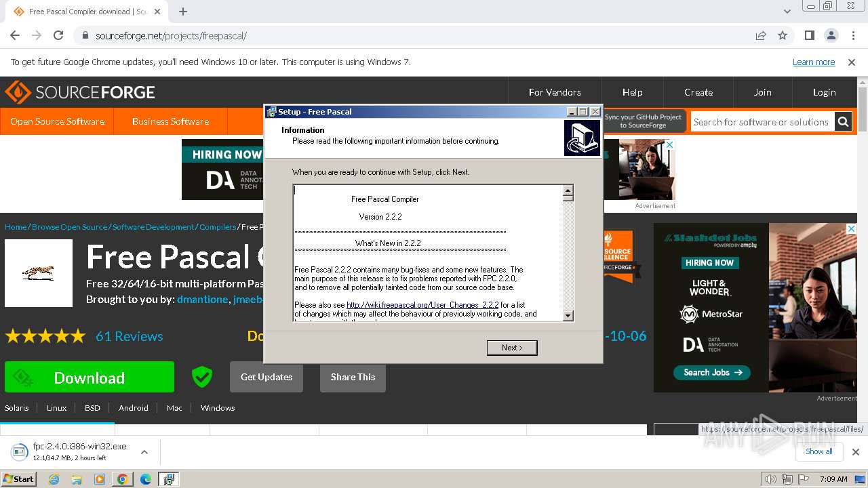Click the information text scrollbar down arrow
The width and height of the screenshot is (868, 488).
tap(568, 316)
